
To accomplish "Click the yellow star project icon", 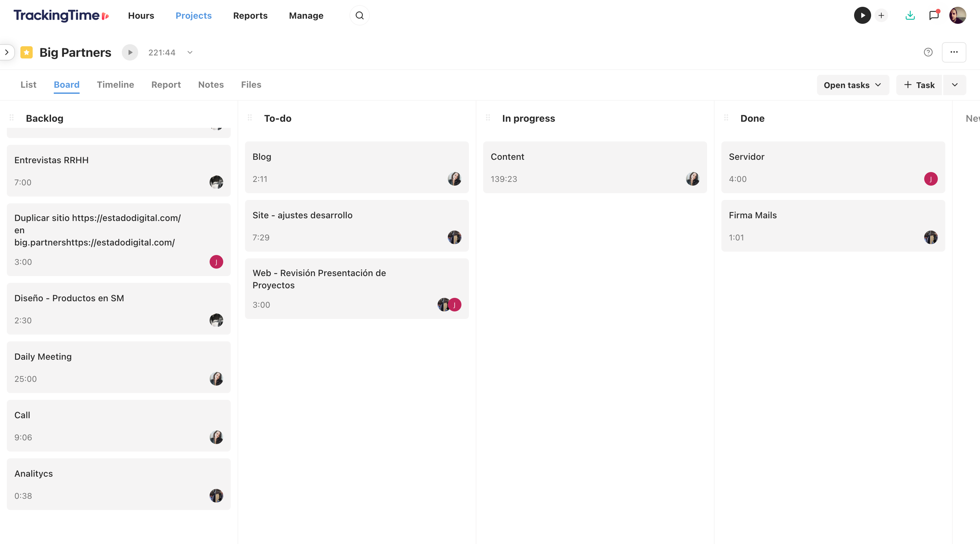I will (26, 52).
